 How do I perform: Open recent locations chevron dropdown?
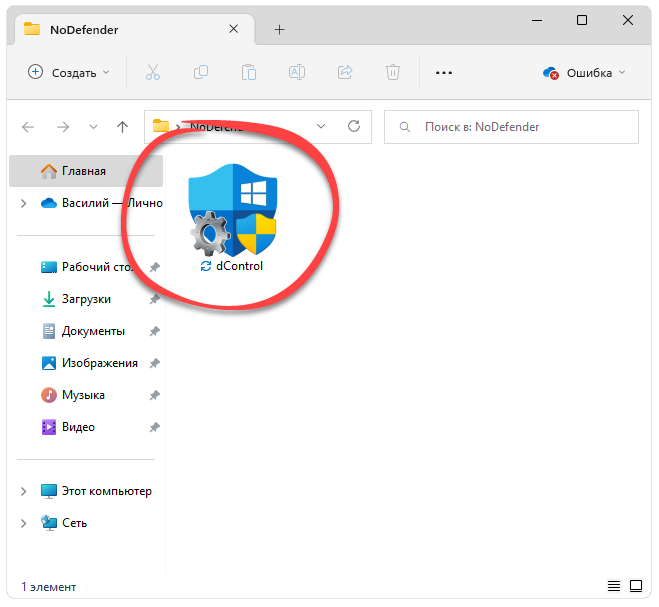(93, 127)
